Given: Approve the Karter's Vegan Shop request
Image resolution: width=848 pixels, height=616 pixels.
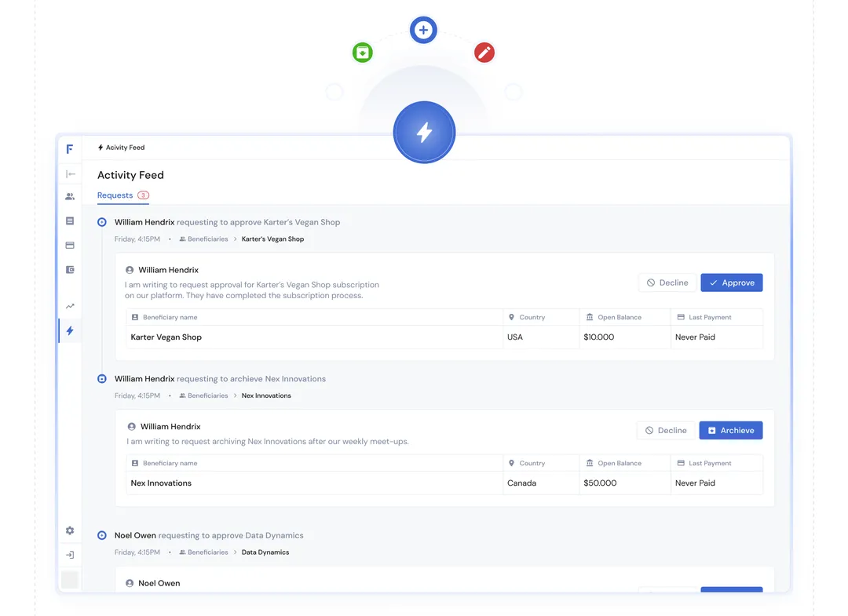Looking at the screenshot, I should point(732,282).
